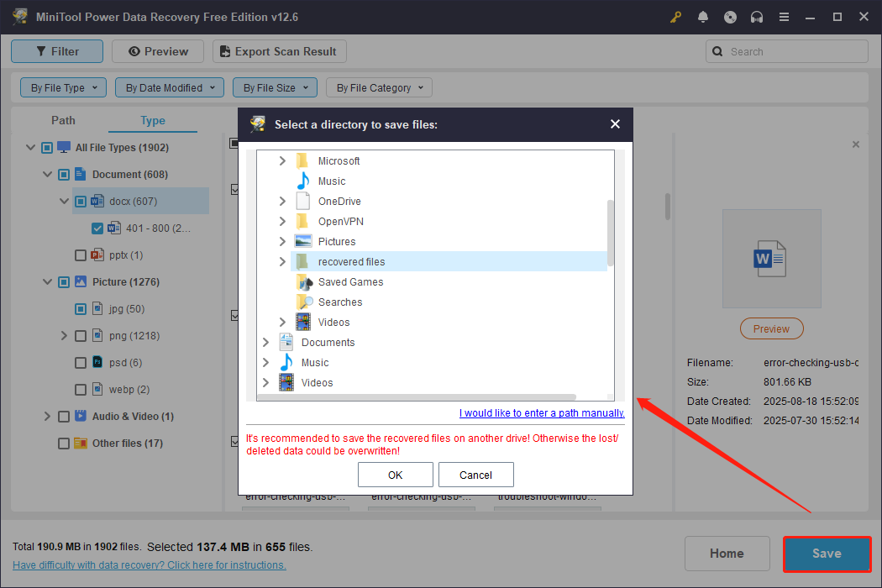Image resolution: width=882 pixels, height=588 pixels.
Task: Click the Microsoft folder icon
Action: 302,161
